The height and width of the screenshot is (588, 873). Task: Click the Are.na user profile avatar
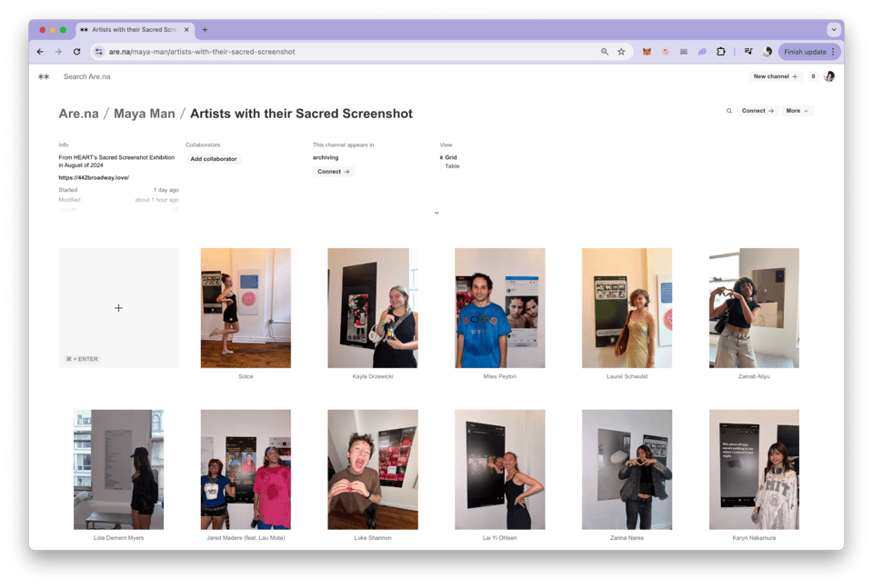828,76
